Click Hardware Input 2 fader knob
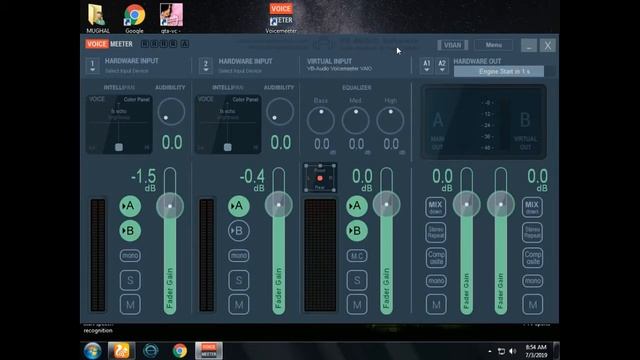This screenshot has height=360, width=640. [x=278, y=205]
